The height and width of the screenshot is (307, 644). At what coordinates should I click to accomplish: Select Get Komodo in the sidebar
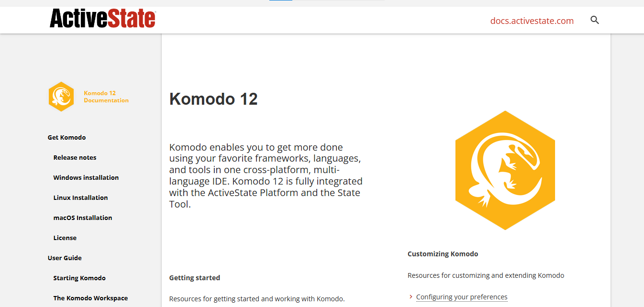(67, 137)
